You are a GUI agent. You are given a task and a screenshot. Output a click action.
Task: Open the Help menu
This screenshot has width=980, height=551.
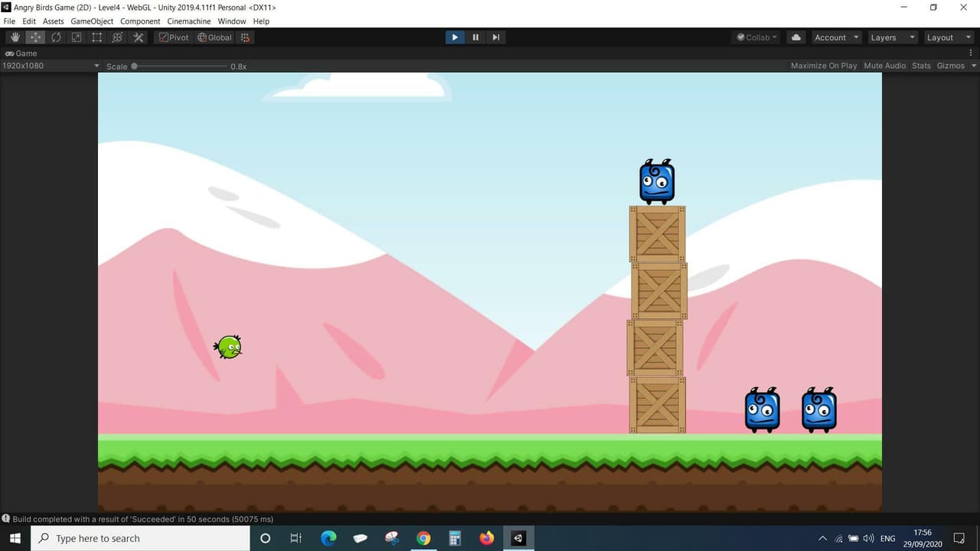pyautogui.click(x=261, y=21)
